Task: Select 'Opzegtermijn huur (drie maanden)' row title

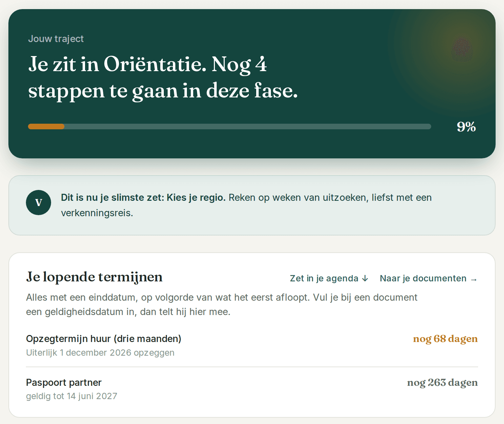Action: [x=104, y=339]
